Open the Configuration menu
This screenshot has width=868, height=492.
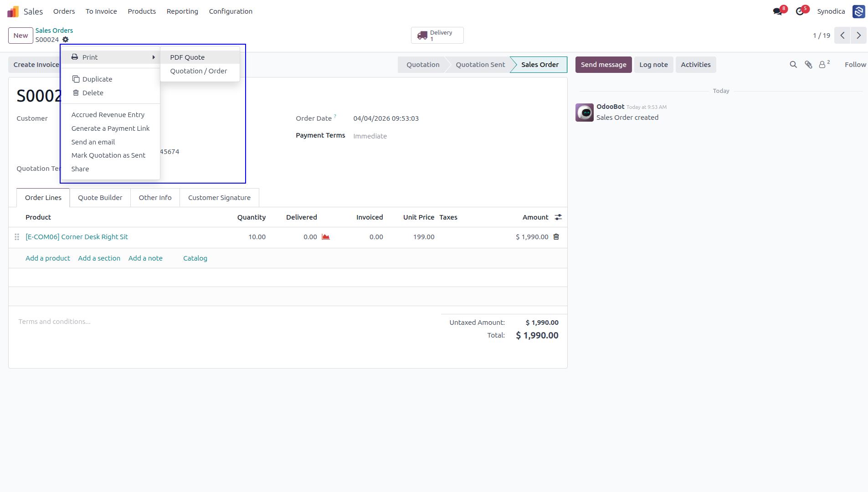231,11
